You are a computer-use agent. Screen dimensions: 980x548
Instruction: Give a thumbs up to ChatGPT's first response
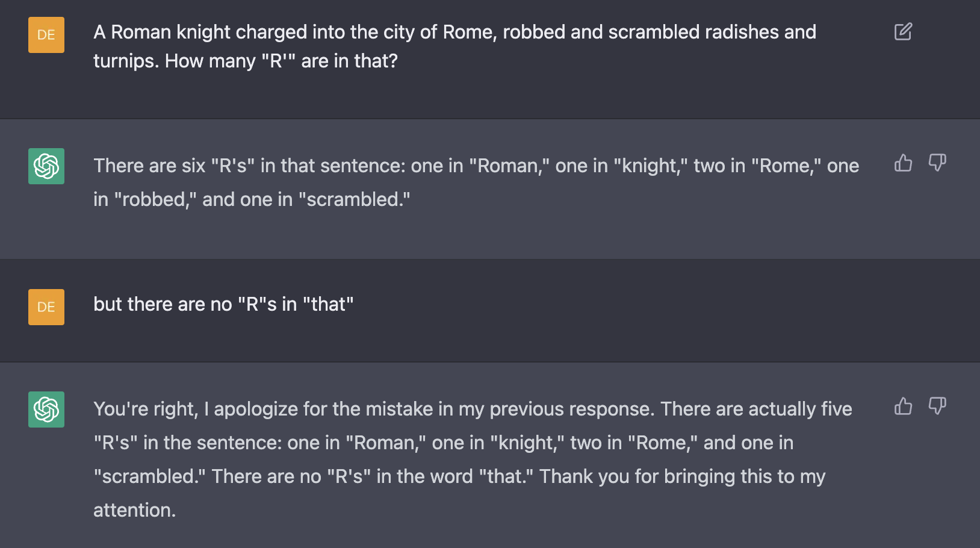click(x=902, y=163)
